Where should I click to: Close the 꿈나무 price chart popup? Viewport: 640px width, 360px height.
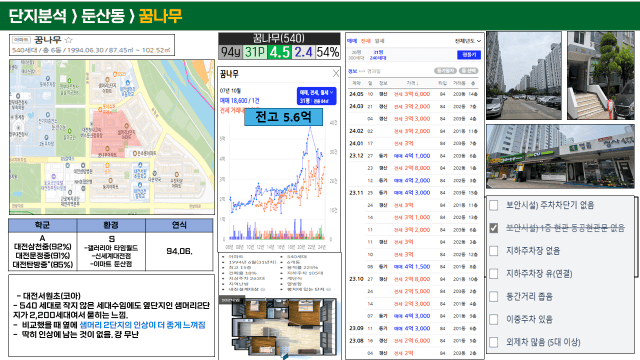[336, 73]
